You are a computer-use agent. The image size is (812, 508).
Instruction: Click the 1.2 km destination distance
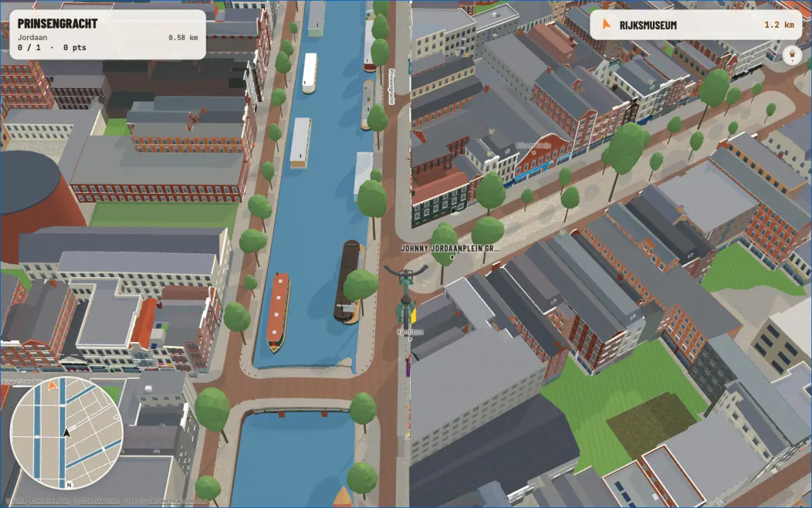pos(778,26)
